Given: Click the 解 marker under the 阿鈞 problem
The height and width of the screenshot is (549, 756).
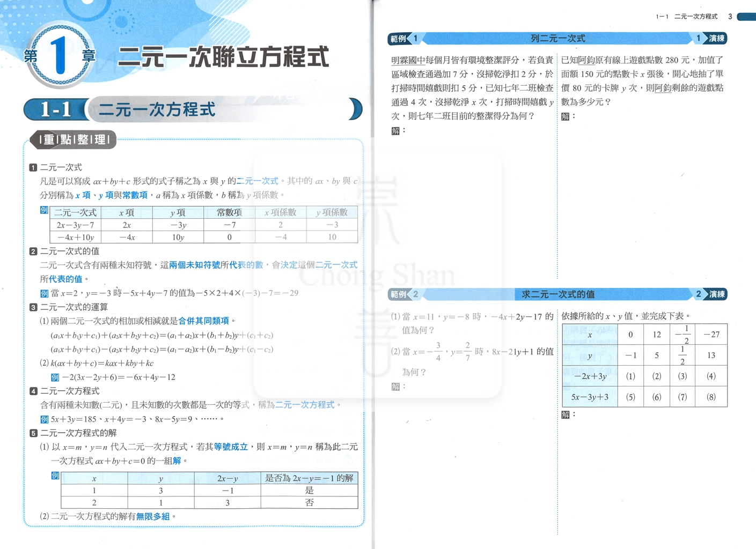Looking at the screenshot, I should click(x=565, y=116).
